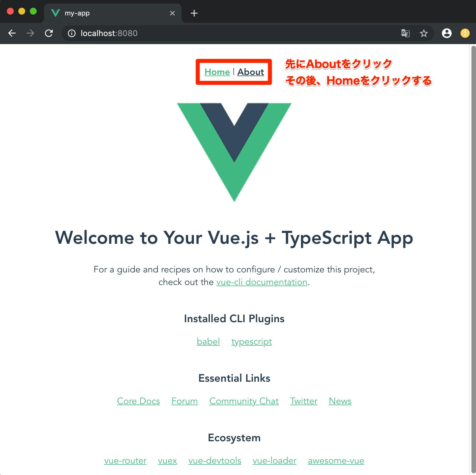Image resolution: width=476 pixels, height=475 pixels.
Task: Minimize the window with the yellow button
Action: [x=22, y=11]
